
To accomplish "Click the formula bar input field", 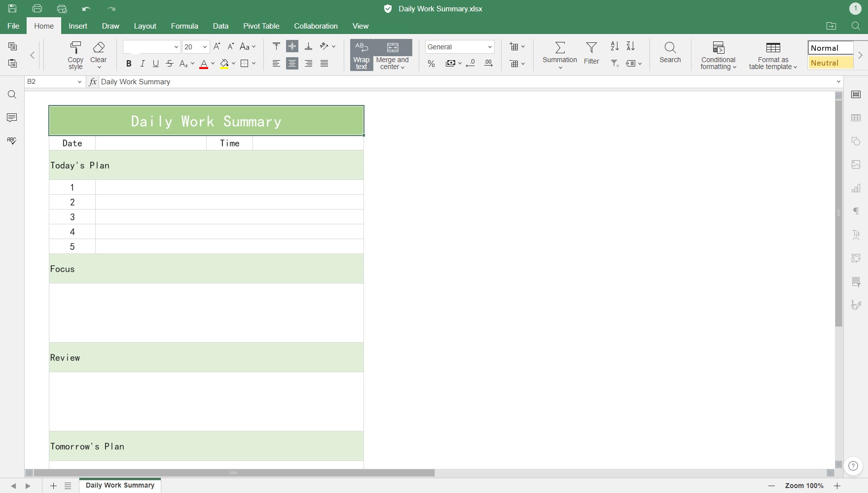I will 464,82.
